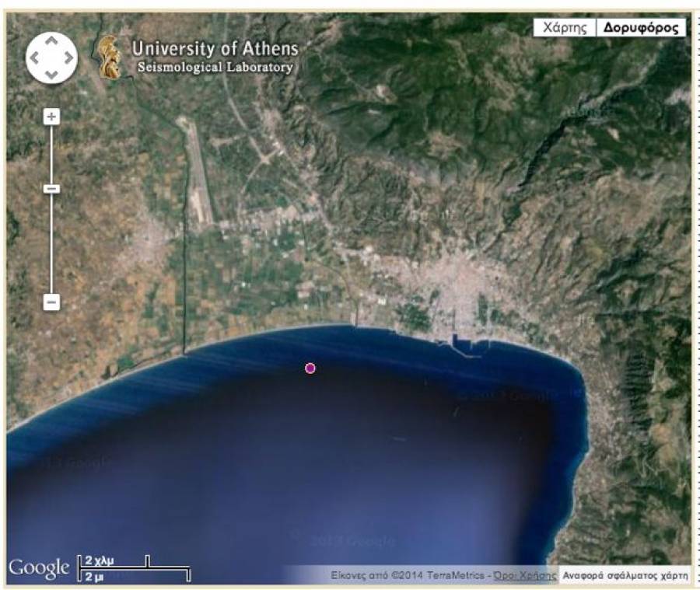Open the Google logo link
The width and height of the screenshot is (700, 590).
(39, 568)
